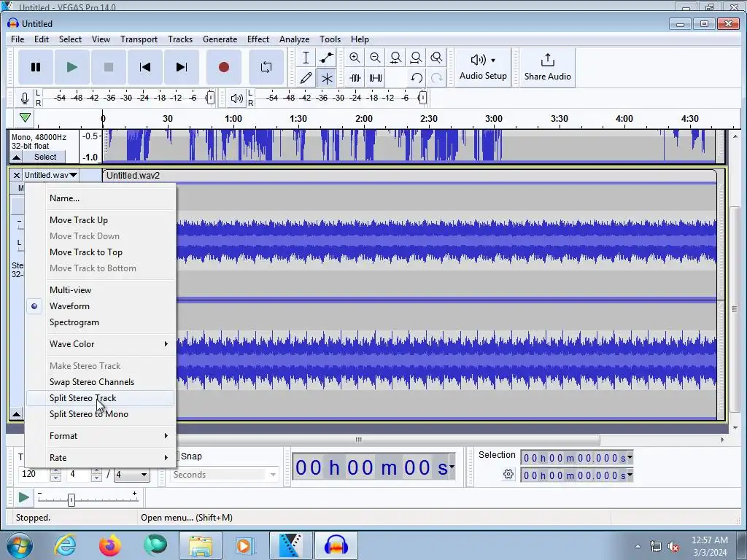Open the File menu
This screenshot has width=747, height=560.
[x=18, y=39]
